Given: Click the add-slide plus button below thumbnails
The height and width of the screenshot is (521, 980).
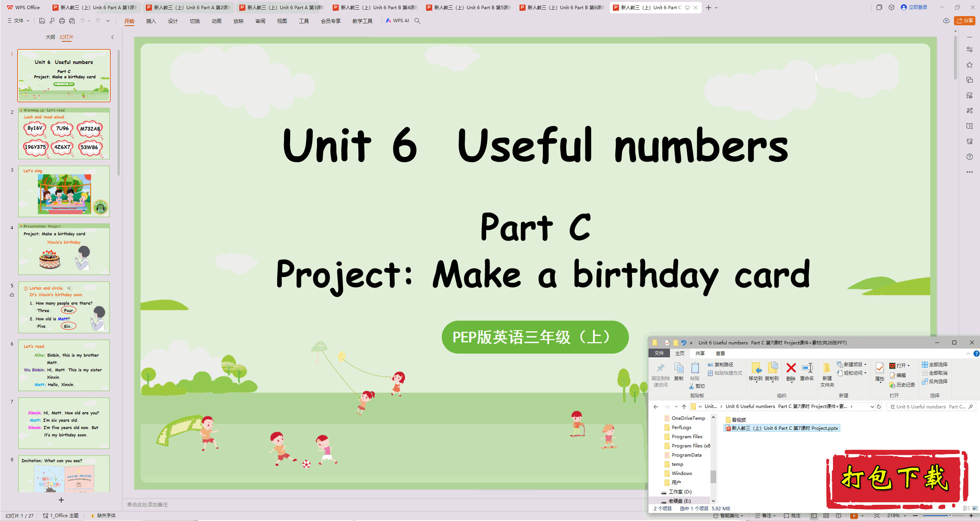Looking at the screenshot, I should [61, 500].
